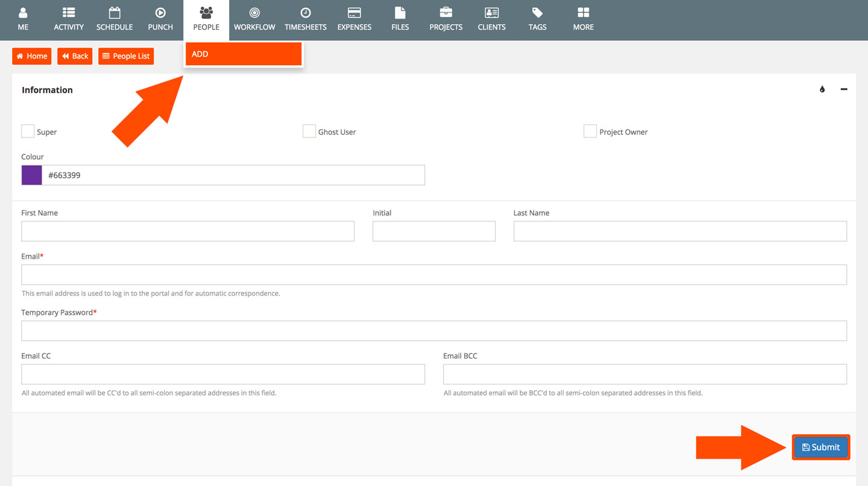The image size is (868, 486).
Task: Click the Back button
Action: click(75, 56)
